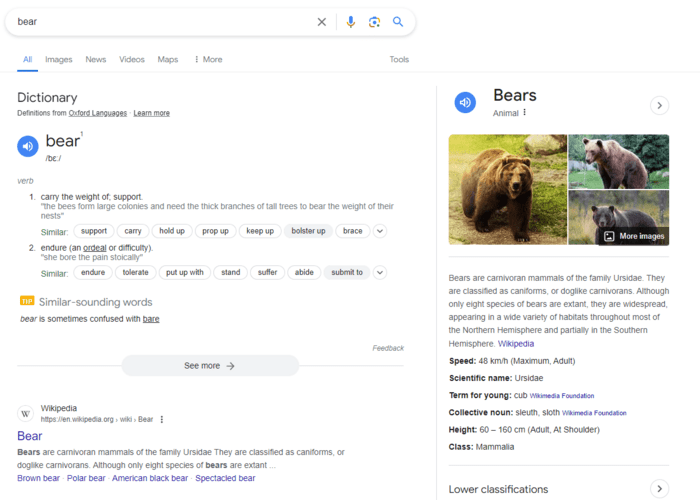Image resolution: width=700 pixels, height=500 pixels.
Task: Switch to the Maps tab
Action: 168,59
